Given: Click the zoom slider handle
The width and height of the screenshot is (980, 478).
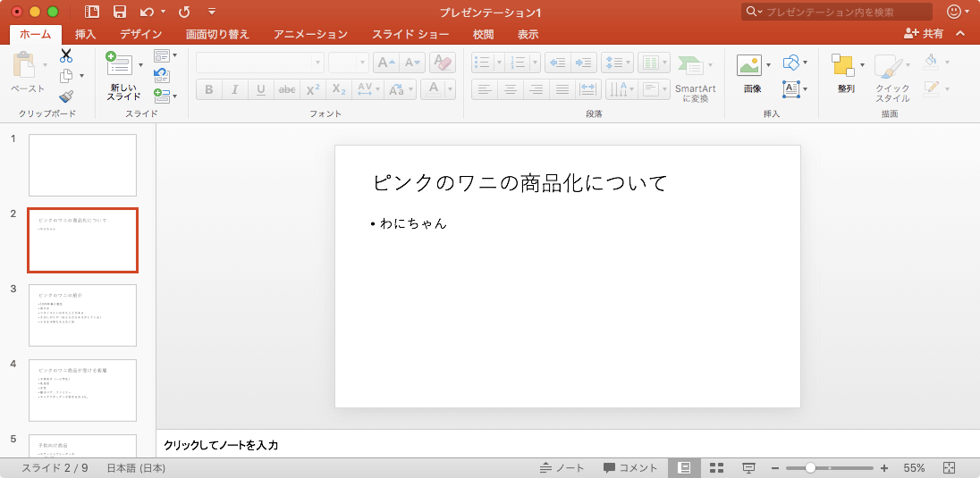Looking at the screenshot, I should [x=810, y=468].
